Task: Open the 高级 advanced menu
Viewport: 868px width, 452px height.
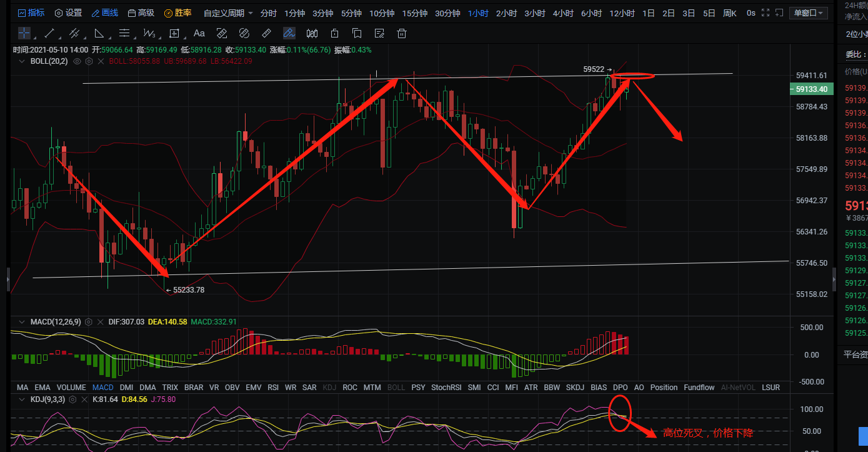Action: point(141,13)
